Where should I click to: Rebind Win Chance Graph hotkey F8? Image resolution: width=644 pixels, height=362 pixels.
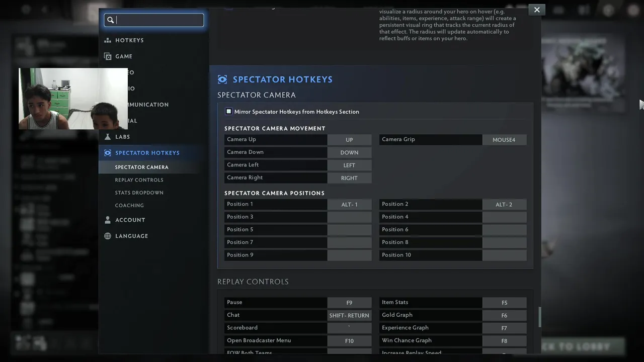(x=504, y=341)
